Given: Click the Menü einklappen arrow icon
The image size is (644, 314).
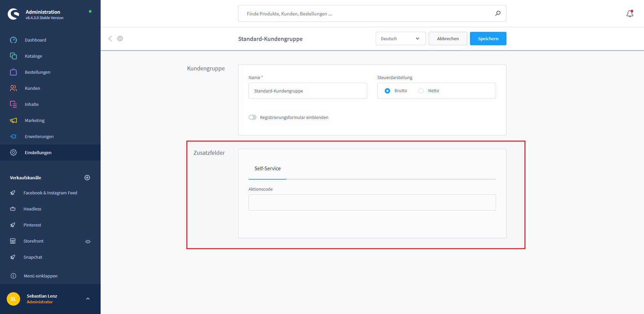Looking at the screenshot, I should point(13,276).
